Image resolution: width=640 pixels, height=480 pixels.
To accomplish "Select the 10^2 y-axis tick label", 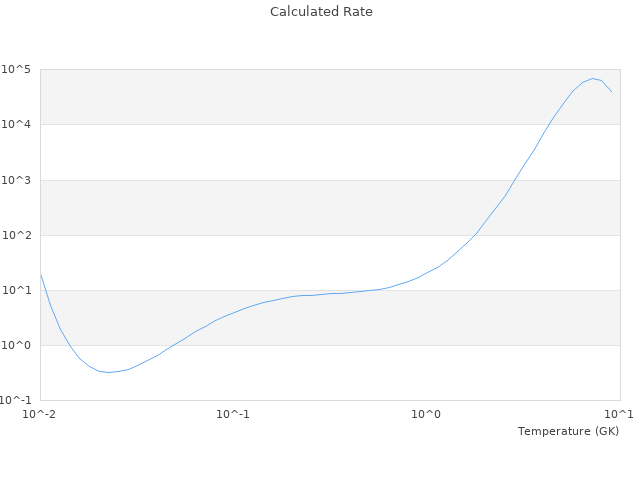I will click(16, 235).
